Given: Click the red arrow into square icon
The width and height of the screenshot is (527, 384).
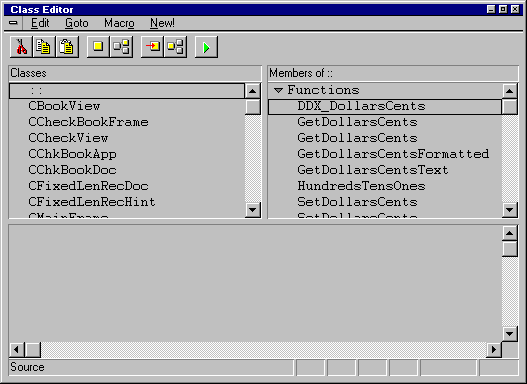Looking at the screenshot, I should pyautogui.click(x=152, y=47).
